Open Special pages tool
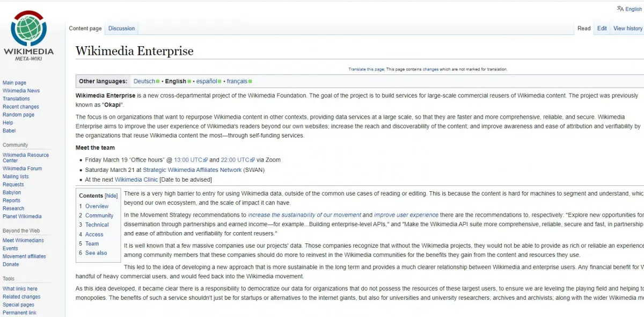 point(18,305)
